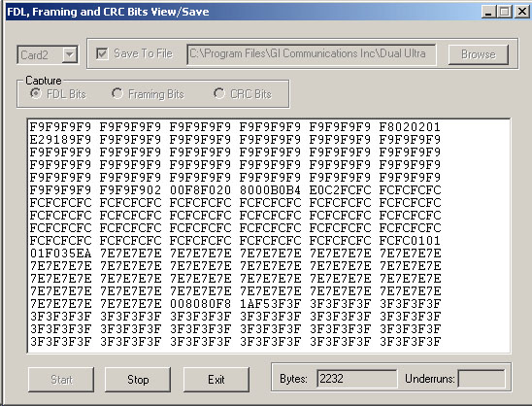The height and width of the screenshot is (406, 532).
Task: Click the window title bar text
Action: [x=108, y=12]
